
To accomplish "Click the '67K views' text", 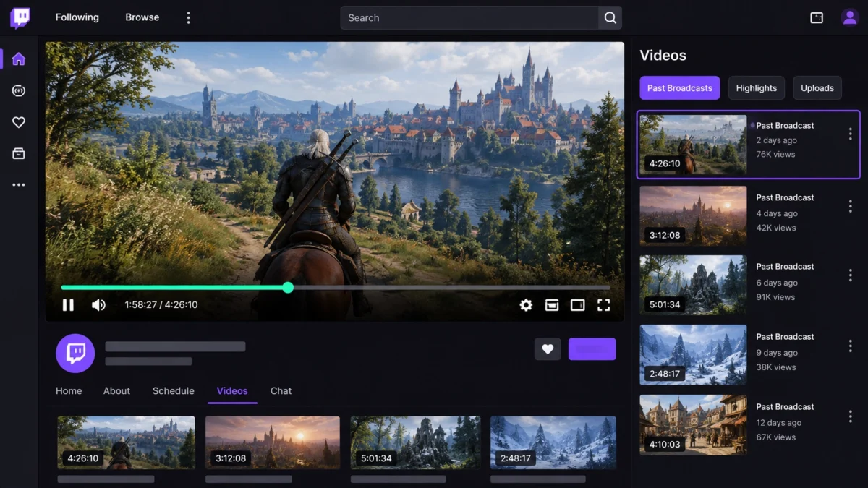I will click(x=775, y=437).
